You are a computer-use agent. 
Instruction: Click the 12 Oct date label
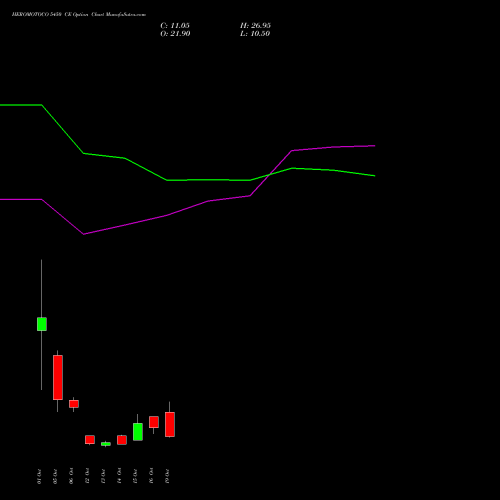coord(87,476)
